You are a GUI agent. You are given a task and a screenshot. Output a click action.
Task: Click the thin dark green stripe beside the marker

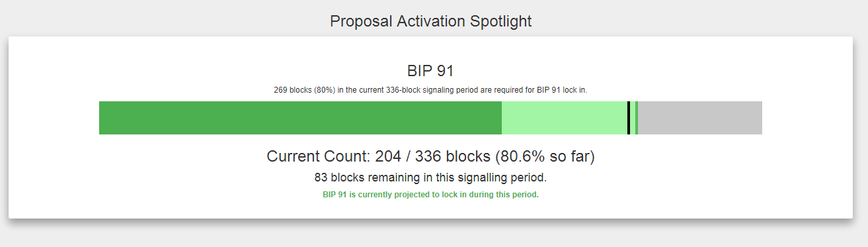click(637, 118)
